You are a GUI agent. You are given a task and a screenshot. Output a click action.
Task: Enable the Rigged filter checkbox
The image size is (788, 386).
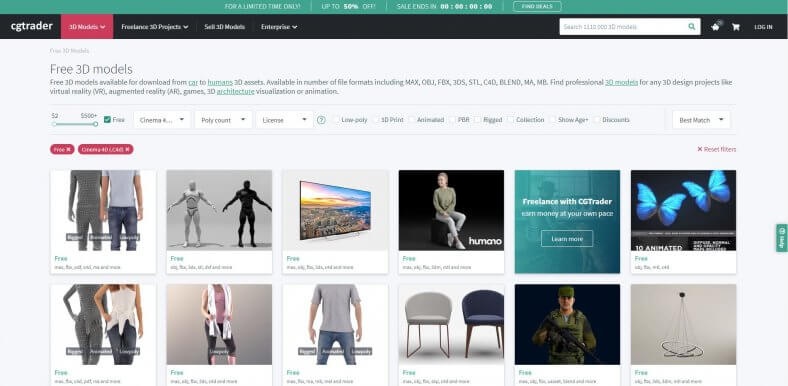(x=478, y=120)
